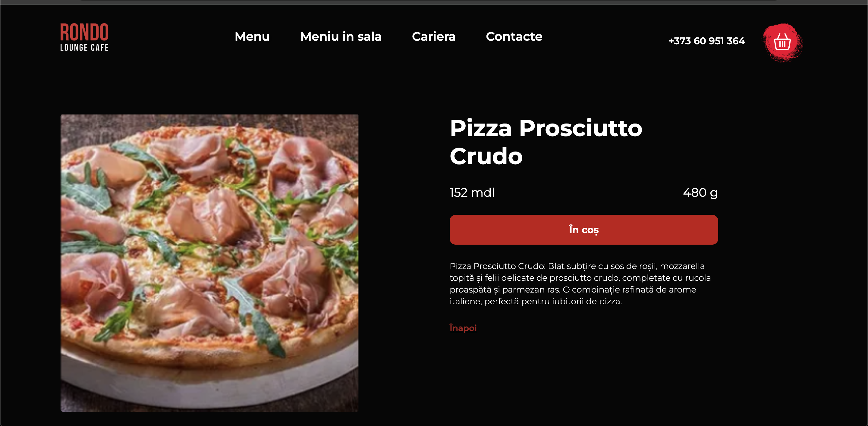Image resolution: width=868 pixels, height=426 pixels.
Task: Click the LOUNGE CAFE logo subtitle
Action: [x=84, y=48]
